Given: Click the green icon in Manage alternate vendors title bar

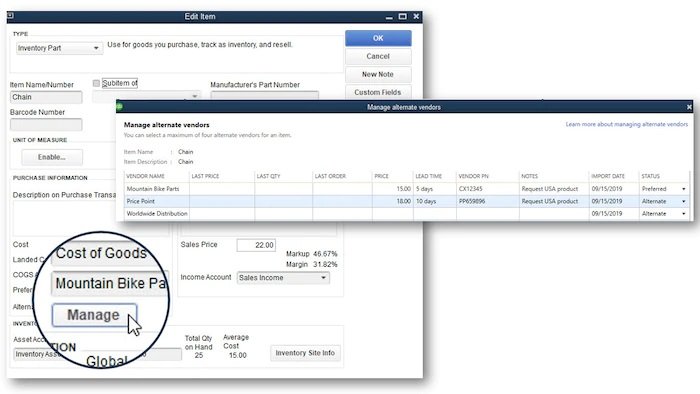Looking at the screenshot, I should point(119,107).
